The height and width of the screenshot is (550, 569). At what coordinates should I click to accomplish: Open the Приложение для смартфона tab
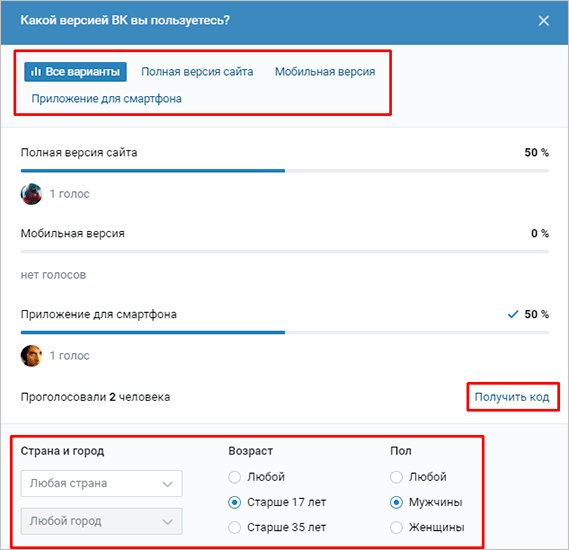pos(106,99)
